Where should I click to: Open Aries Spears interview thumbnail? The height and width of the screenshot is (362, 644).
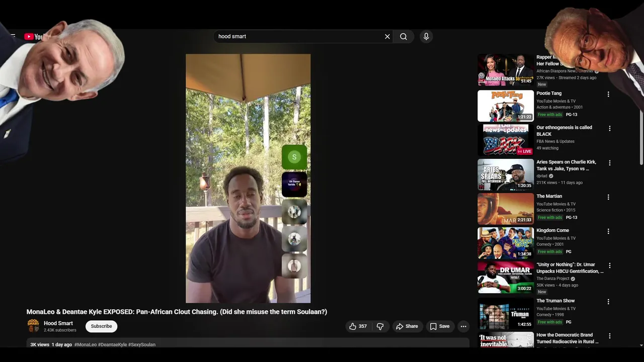[506, 174]
